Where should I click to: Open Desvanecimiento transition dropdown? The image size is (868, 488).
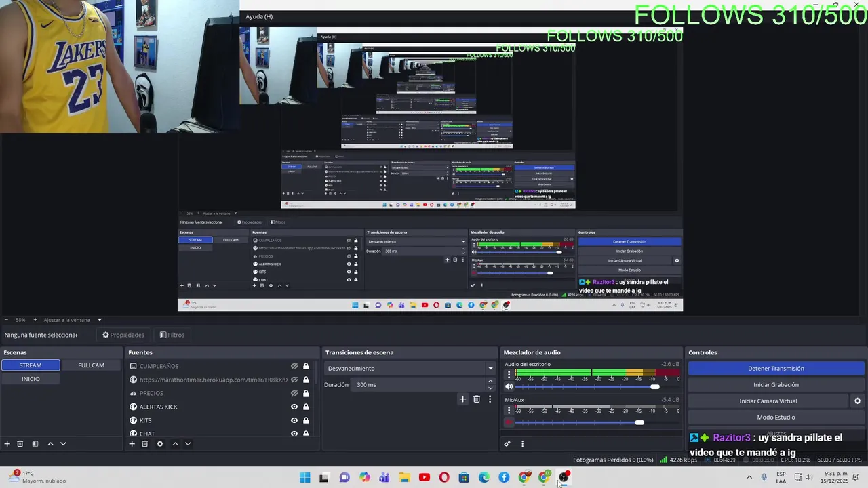pos(410,369)
